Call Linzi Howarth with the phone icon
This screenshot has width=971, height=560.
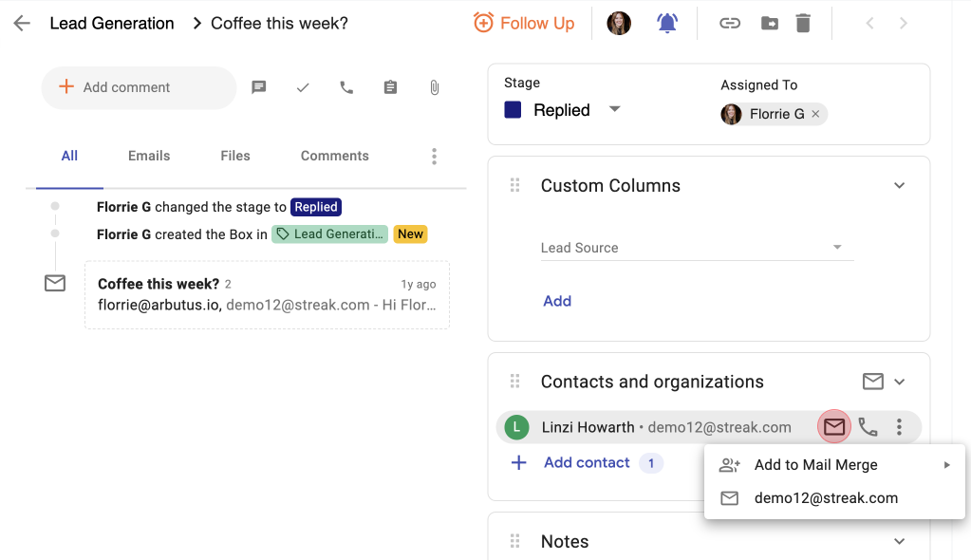(868, 427)
